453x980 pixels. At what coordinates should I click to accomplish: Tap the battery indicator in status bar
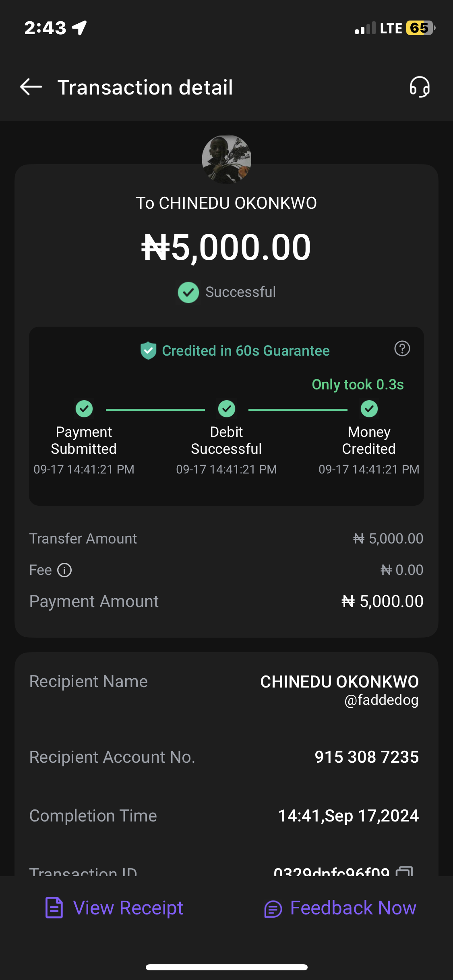click(420, 28)
